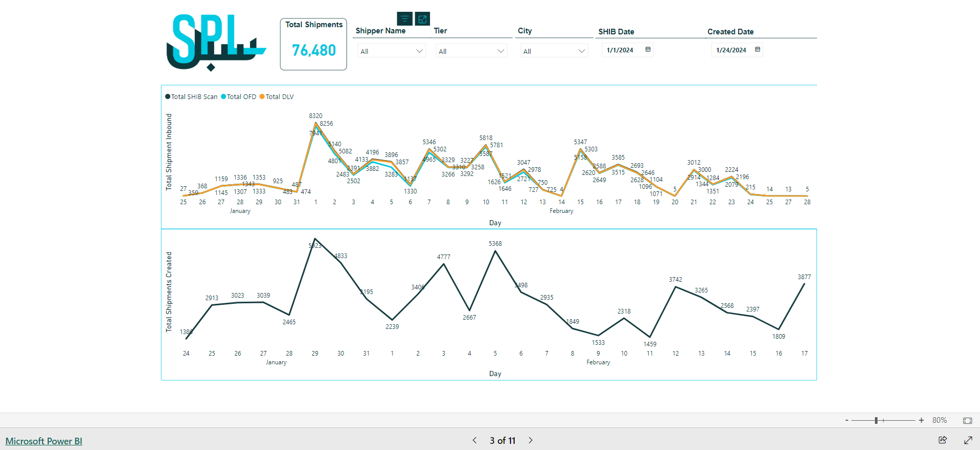The width and height of the screenshot is (980, 450).
Task: Click the 3877 data label in lower chart
Action: click(x=804, y=277)
